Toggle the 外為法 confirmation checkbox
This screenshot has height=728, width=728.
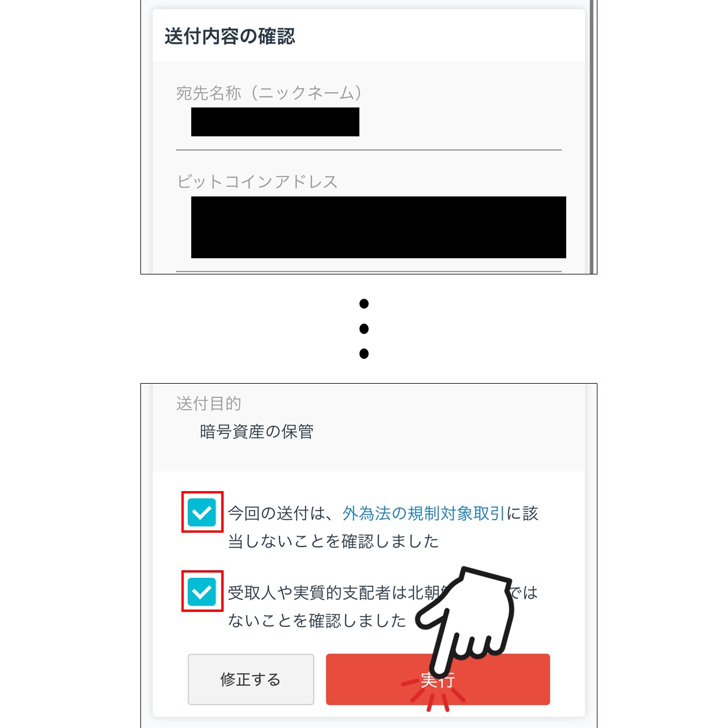(202, 512)
